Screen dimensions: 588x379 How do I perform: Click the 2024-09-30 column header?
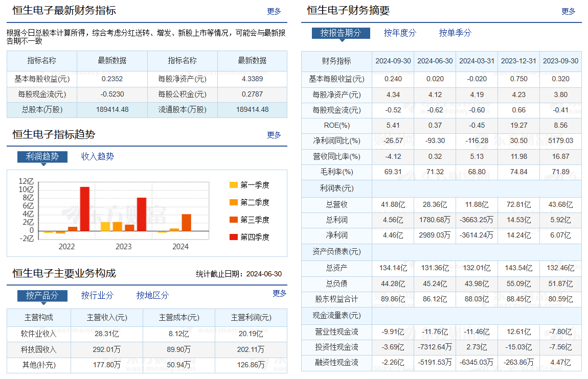pos(393,61)
